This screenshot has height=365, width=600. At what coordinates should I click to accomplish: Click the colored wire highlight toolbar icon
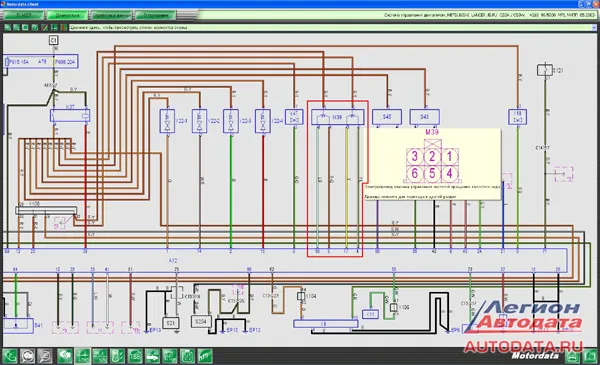44,28
